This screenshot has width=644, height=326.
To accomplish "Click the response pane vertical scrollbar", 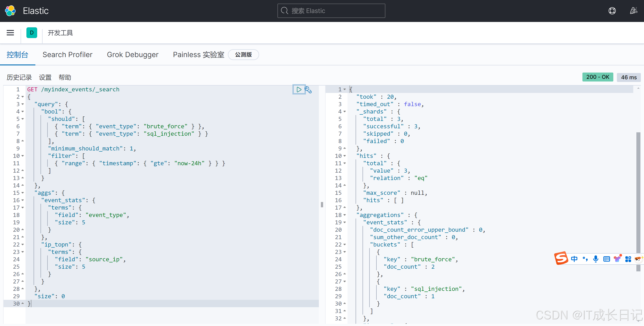I will [638, 200].
